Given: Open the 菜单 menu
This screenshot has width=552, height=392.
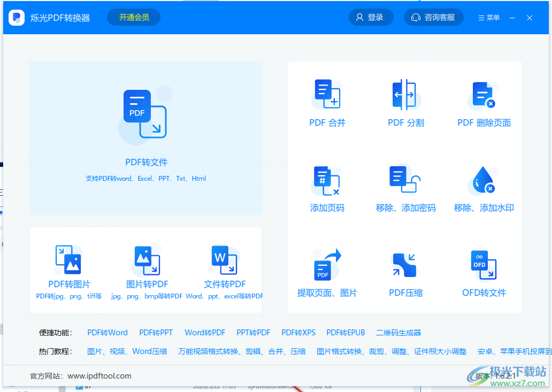Looking at the screenshot, I should pos(489,18).
